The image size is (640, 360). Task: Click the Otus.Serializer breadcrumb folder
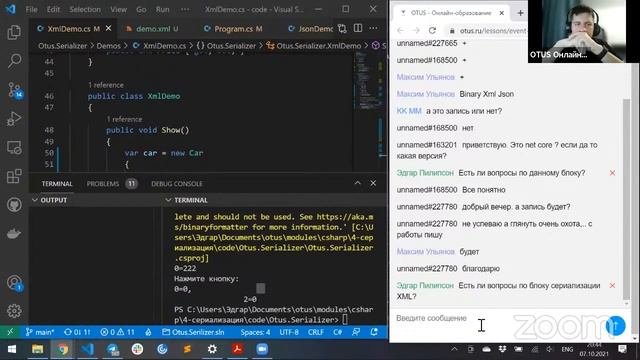(62, 46)
